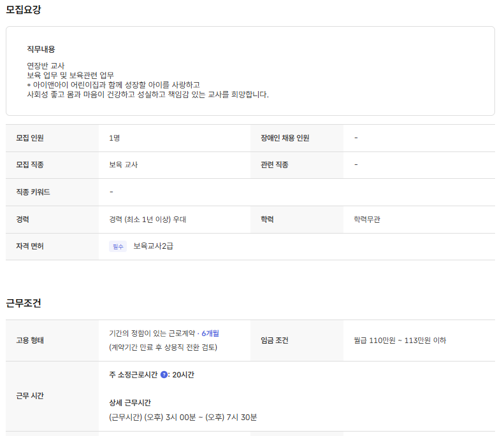
Task: Click the 장애인 채용 인원 label
Action: click(x=285, y=138)
